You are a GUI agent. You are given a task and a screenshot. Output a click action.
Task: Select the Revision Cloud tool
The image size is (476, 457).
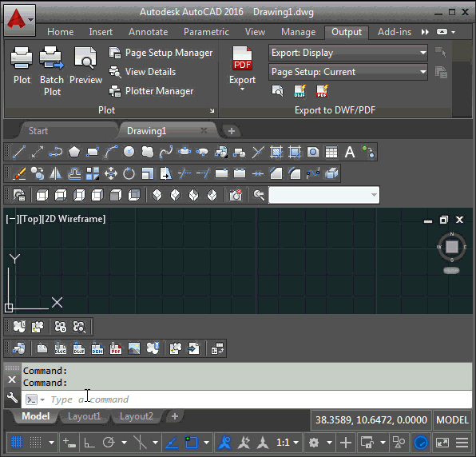(x=148, y=152)
